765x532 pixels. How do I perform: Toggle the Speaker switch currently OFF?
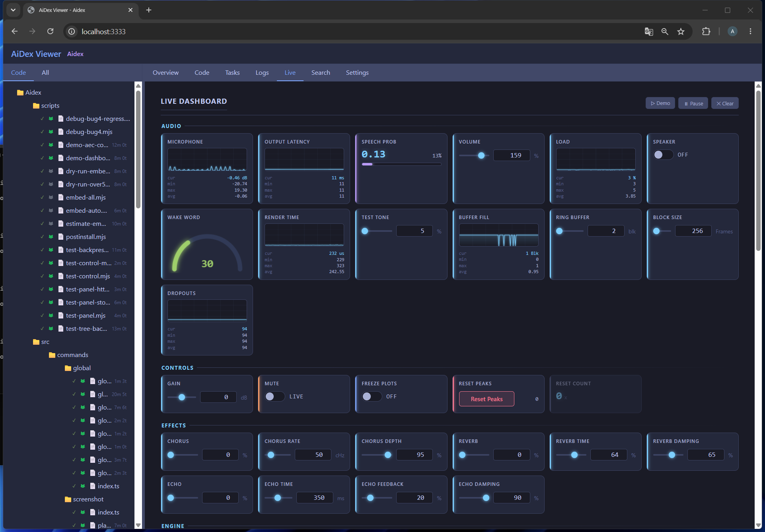663,155
